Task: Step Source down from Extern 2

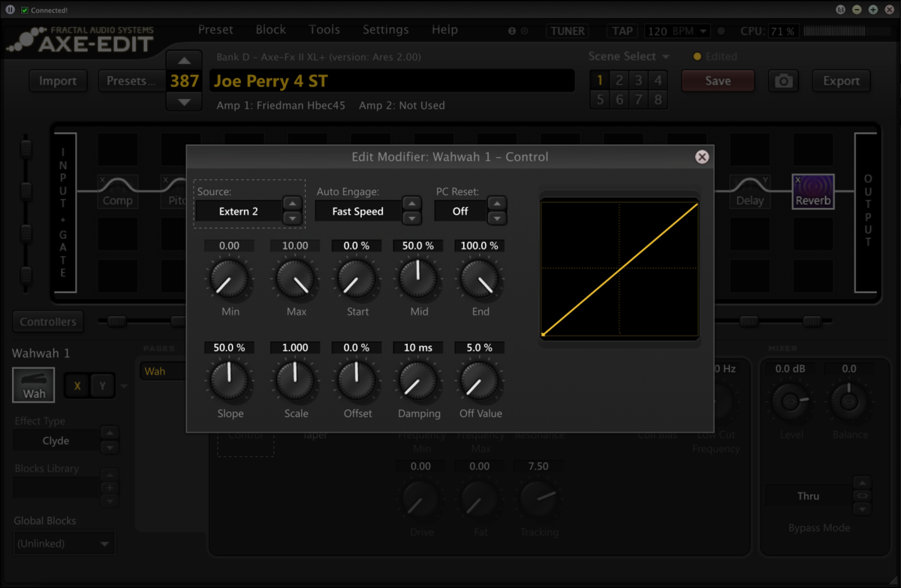Action: click(292, 219)
